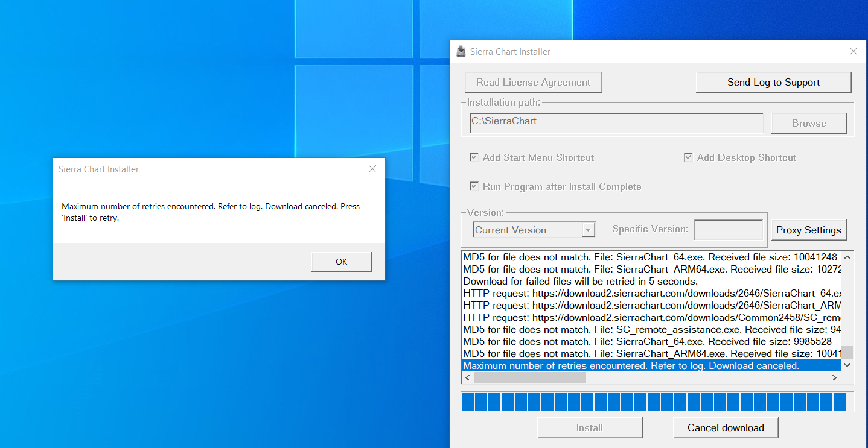Toggle Add Desktop Shortcut checkbox
Image resolution: width=868 pixels, height=448 pixels.
(x=688, y=157)
